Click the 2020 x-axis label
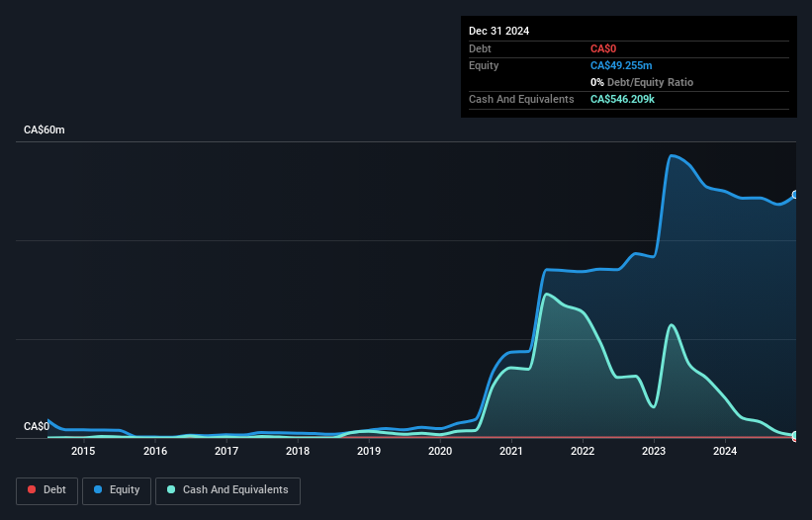The image size is (812, 520). tap(440, 451)
